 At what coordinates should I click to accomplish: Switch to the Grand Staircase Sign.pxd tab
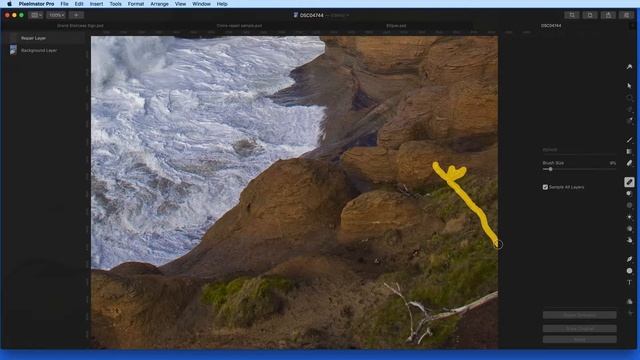coord(80,26)
